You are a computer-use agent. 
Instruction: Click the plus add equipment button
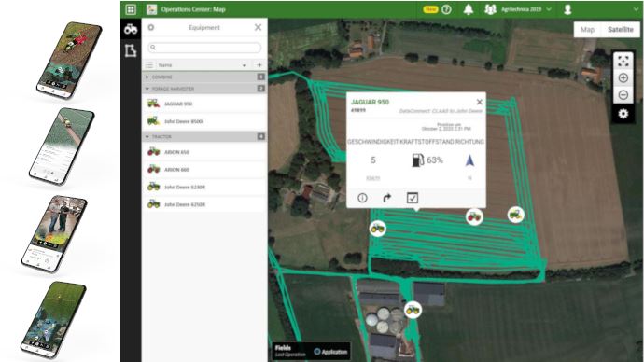pyautogui.click(x=259, y=65)
